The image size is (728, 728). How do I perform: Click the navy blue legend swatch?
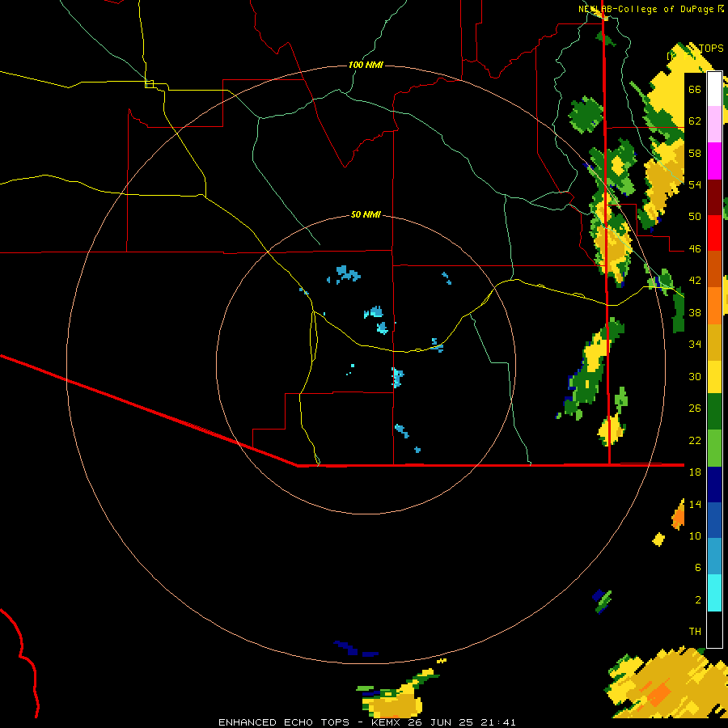[714, 485]
